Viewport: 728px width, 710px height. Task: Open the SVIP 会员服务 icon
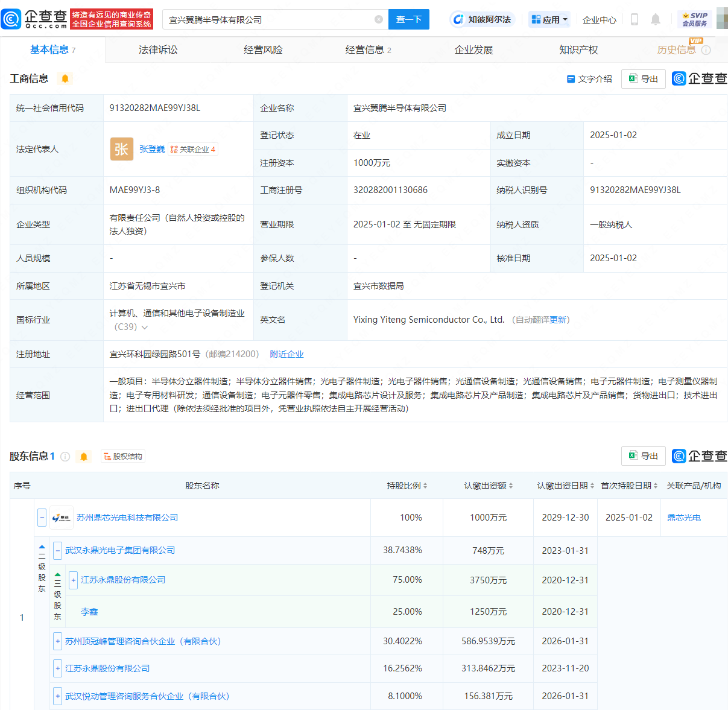694,19
